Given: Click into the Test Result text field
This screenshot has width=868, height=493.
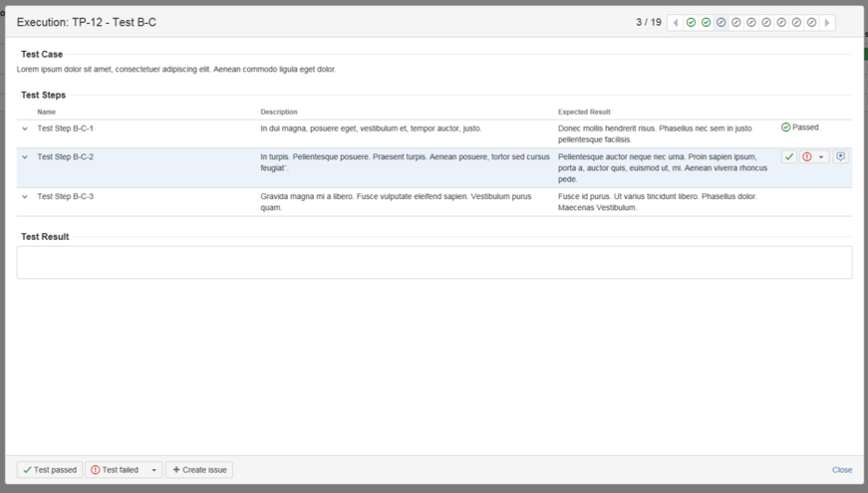Looking at the screenshot, I should (434, 262).
